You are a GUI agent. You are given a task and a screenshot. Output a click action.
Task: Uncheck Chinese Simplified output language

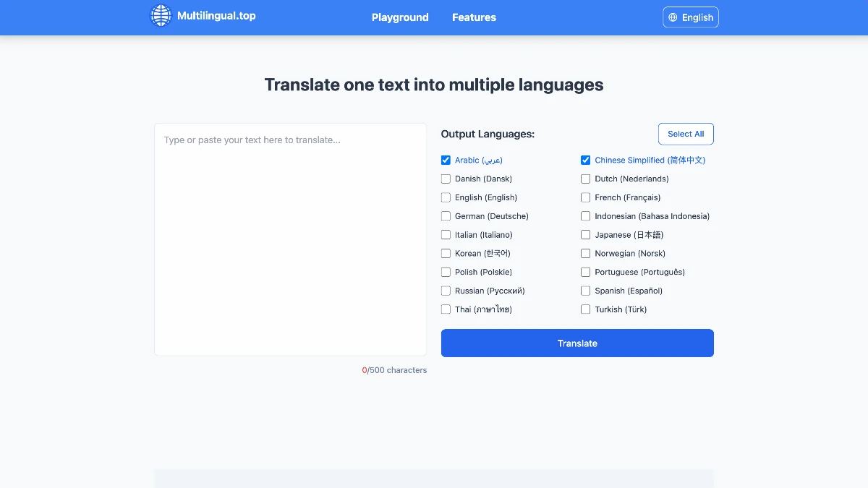point(585,160)
